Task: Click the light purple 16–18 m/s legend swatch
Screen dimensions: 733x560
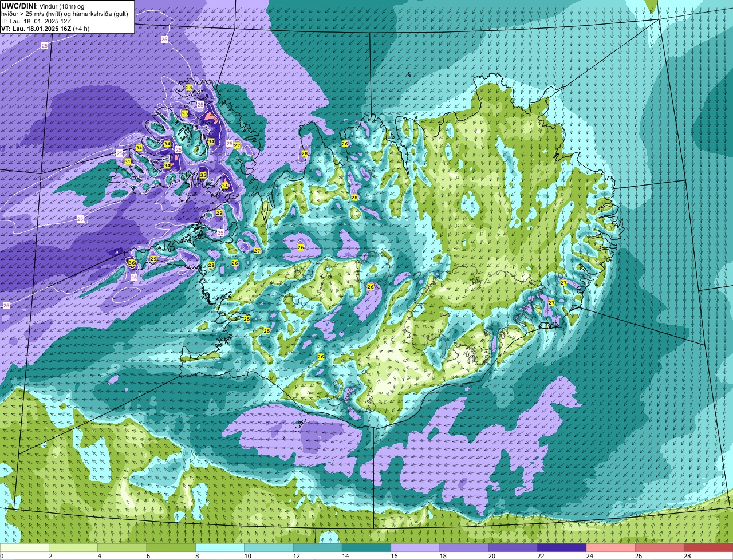Action: pos(415,547)
